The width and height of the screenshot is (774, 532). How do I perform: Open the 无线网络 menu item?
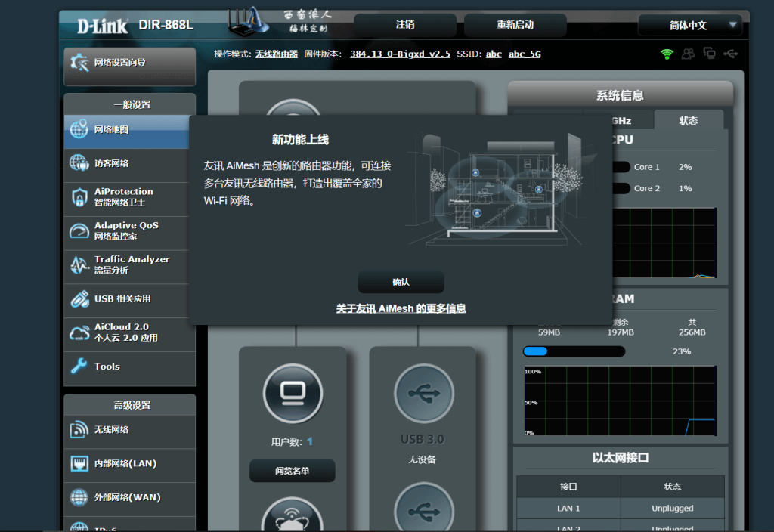pos(129,431)
